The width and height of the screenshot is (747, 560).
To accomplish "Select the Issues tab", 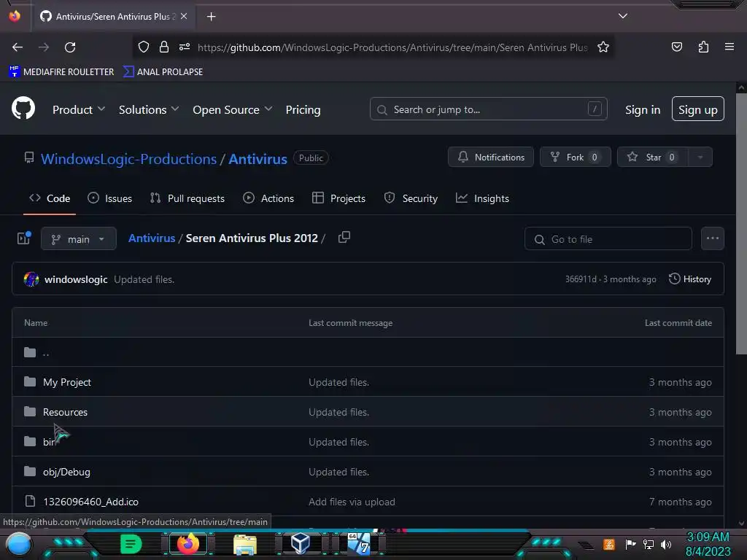I will click(x=109, y=198).
